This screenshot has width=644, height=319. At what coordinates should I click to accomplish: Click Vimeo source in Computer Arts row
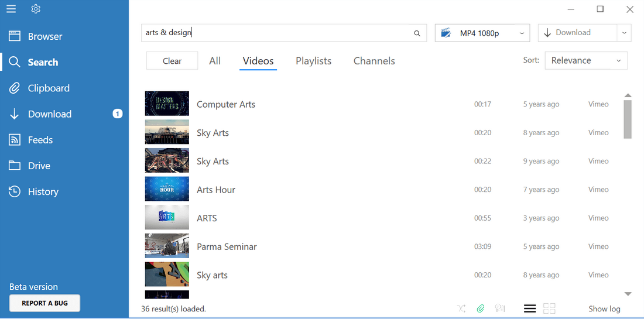click(x=598, y=104)
